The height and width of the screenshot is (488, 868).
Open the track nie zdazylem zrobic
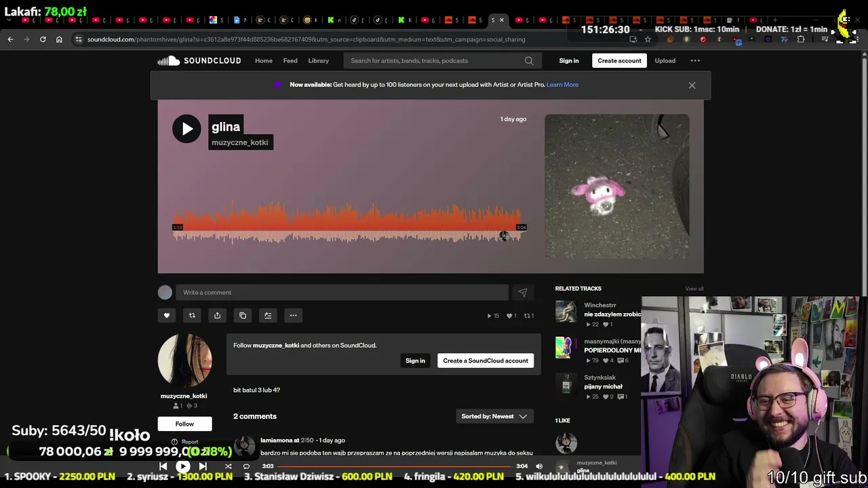pos(612,314)
